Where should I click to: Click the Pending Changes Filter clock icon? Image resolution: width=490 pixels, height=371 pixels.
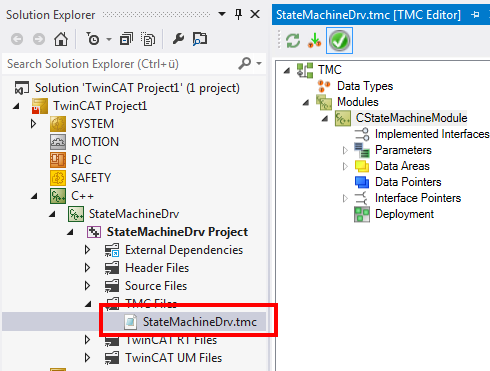click(x=93, y=39)
